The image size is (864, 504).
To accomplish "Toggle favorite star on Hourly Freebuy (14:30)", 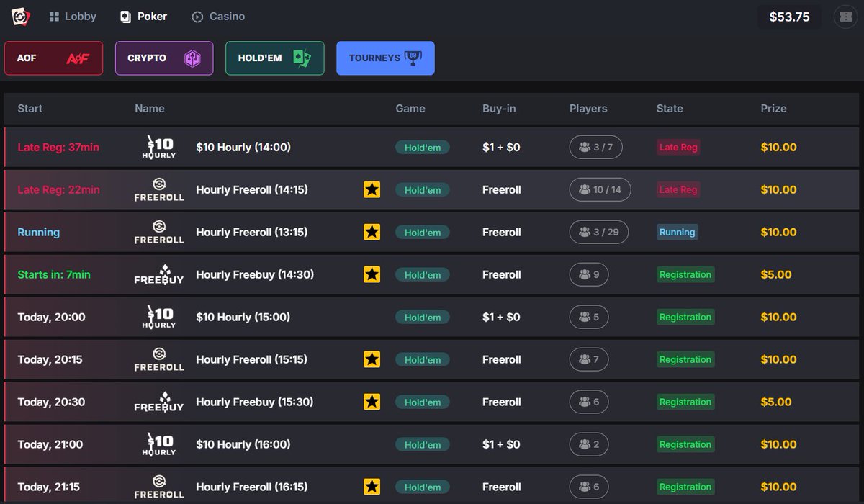I will (372, 275).
